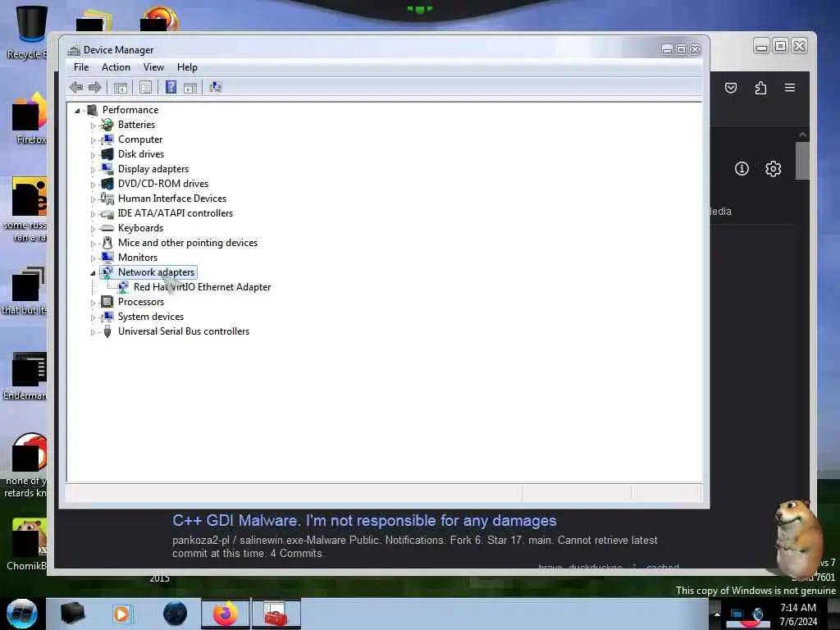This screenshot has height=630, width=840.
Task: Click the Show/Hide Console Tree toolbar icon
Action: [120, 87]
